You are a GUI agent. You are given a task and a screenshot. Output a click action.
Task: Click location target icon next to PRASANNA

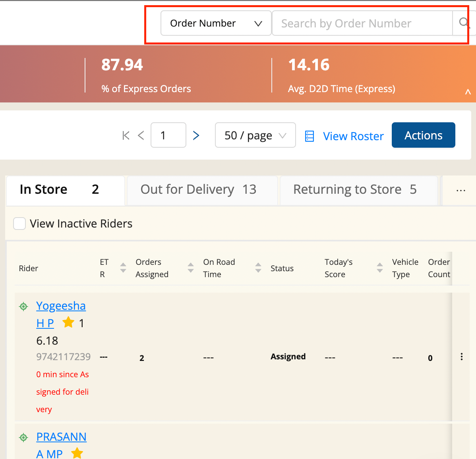click(24, 437)
